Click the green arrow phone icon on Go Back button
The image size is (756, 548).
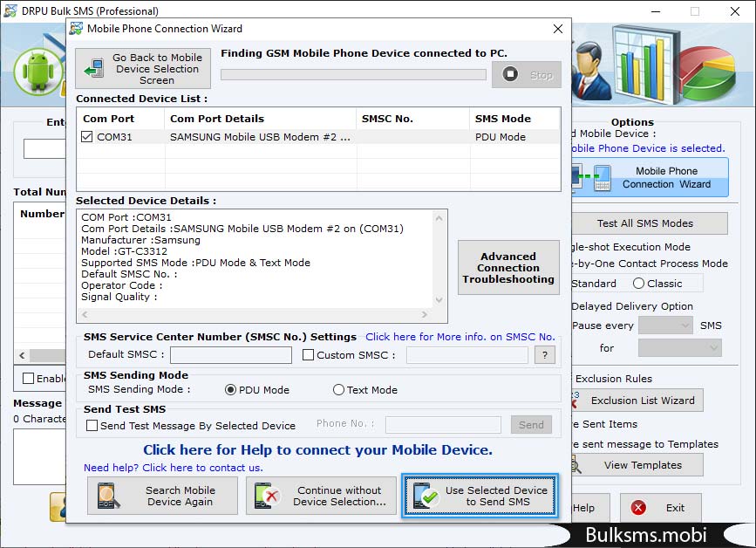(x=94, y=68)
